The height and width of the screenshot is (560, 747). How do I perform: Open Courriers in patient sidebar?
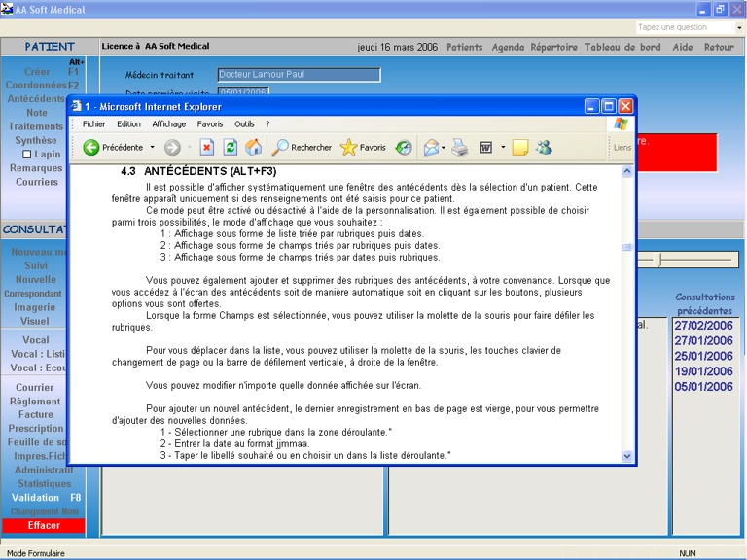point(37,182)
